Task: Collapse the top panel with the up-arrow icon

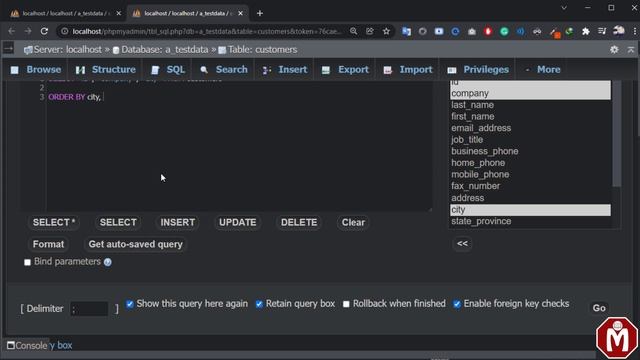Action: (631, 49)
